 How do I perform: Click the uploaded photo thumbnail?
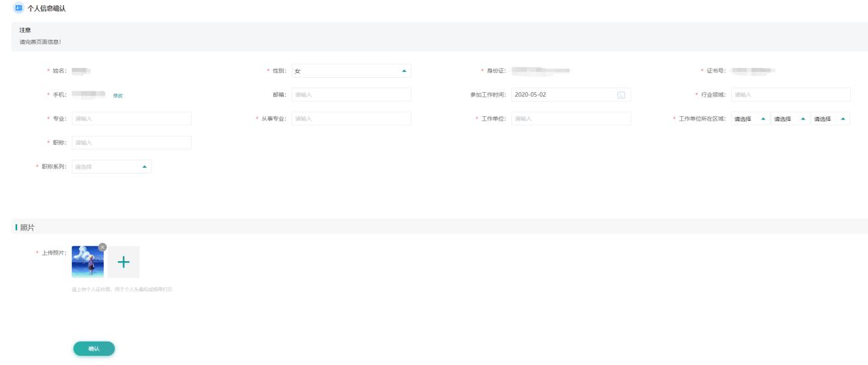pos(87,262)
